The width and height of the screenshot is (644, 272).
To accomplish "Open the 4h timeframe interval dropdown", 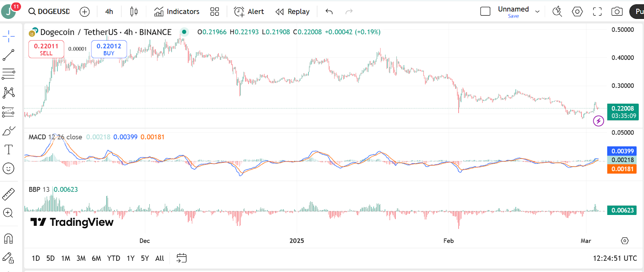I will click(x=109, y=12).
